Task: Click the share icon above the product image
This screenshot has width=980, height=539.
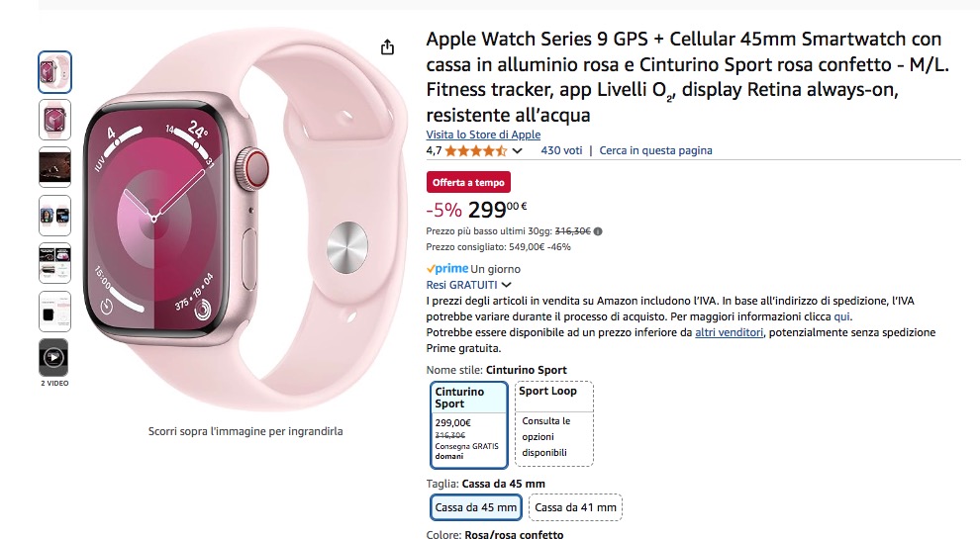Action: (x=387, y=47)
